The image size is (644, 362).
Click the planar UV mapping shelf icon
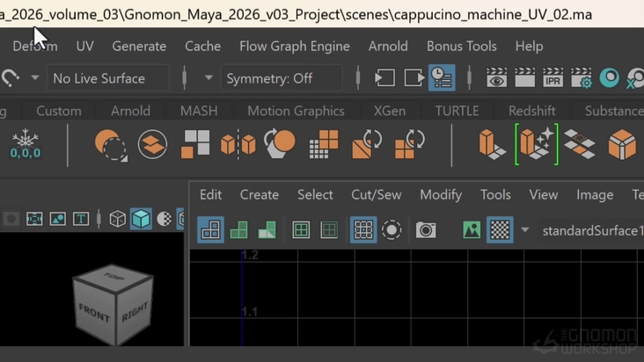(580, 144)
